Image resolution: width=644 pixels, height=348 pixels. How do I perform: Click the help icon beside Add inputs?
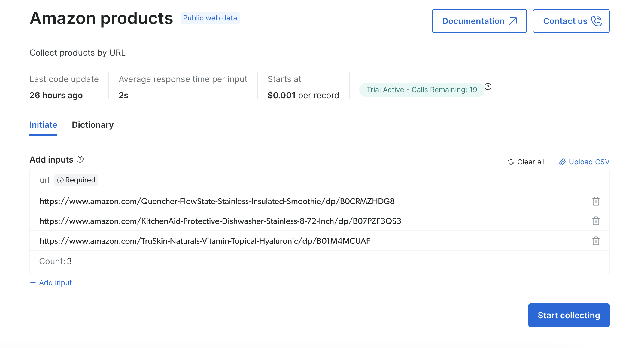pos(80,159)
